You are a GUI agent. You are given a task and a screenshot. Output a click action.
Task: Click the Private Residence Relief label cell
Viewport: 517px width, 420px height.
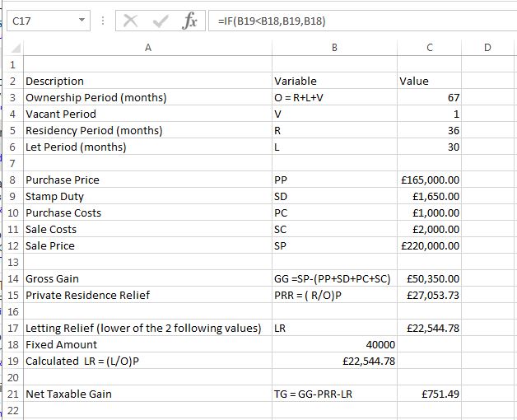click(x=147, y=295)
